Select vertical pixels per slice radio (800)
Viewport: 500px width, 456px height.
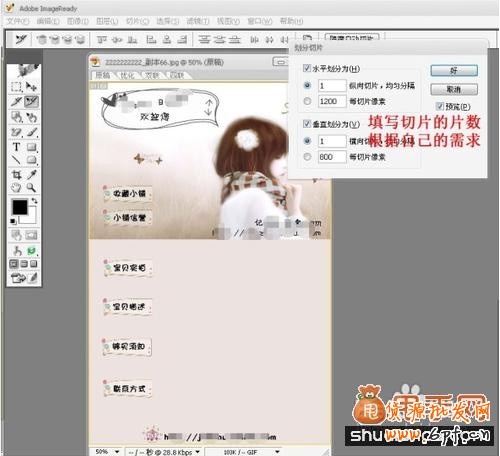pyautogui.click(x=307, y=157)
